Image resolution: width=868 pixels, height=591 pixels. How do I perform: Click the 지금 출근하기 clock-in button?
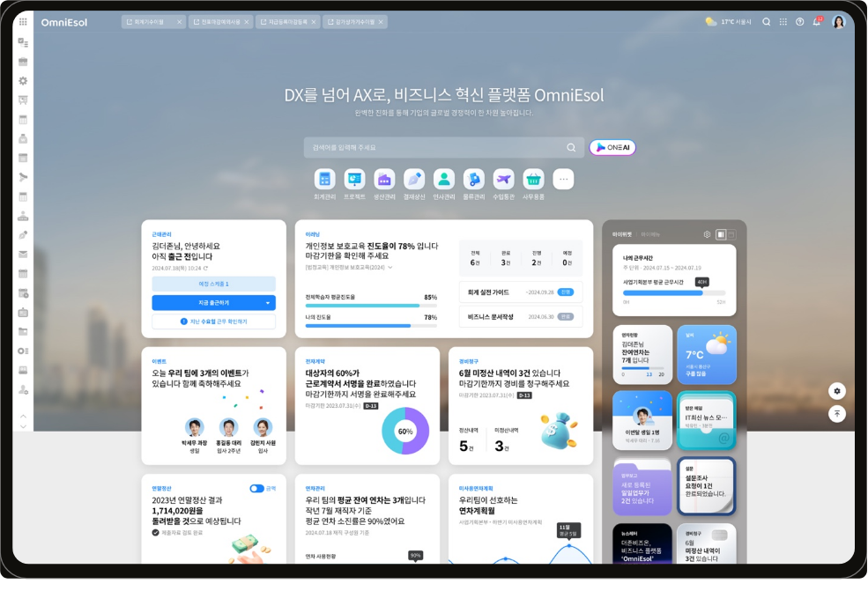(x=213, y=303)
